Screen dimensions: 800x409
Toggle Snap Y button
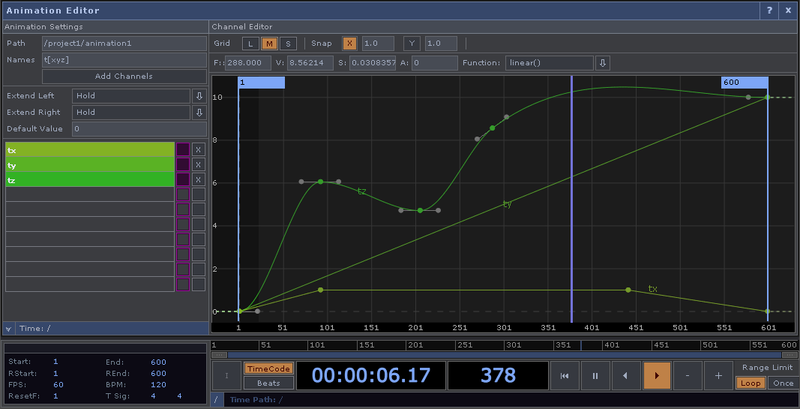point(412,44)
